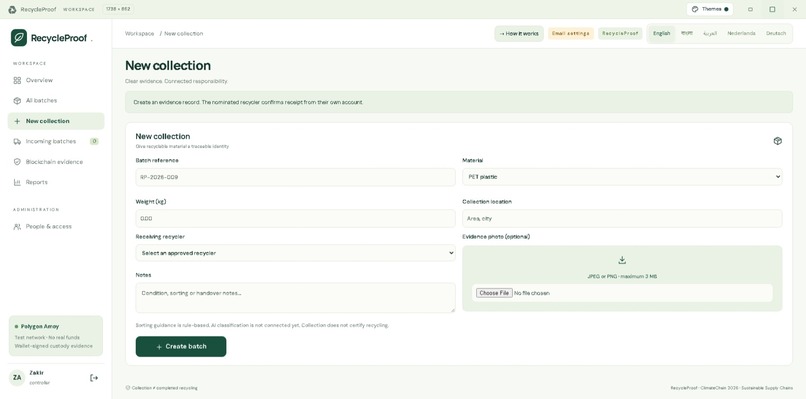Click the People & access users icon
This screenshot has width=806, height=399.
pos(17,226)
